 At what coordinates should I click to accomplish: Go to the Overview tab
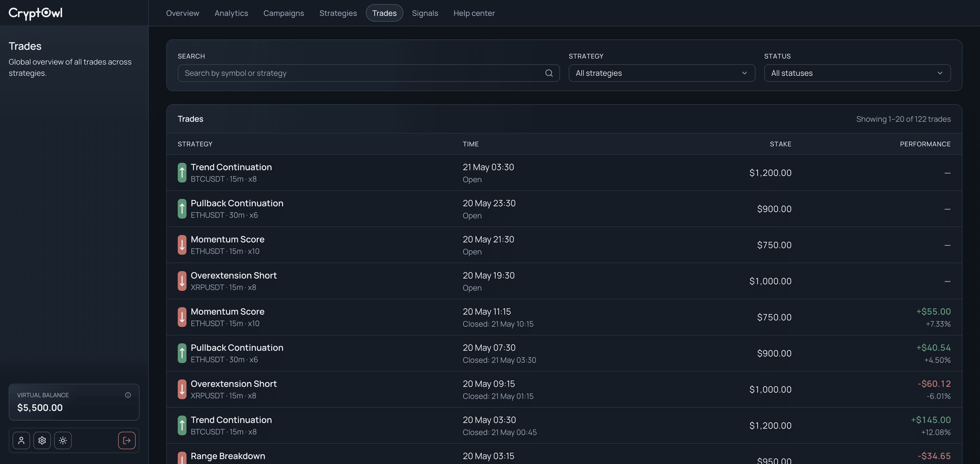[x=183, y=13]
